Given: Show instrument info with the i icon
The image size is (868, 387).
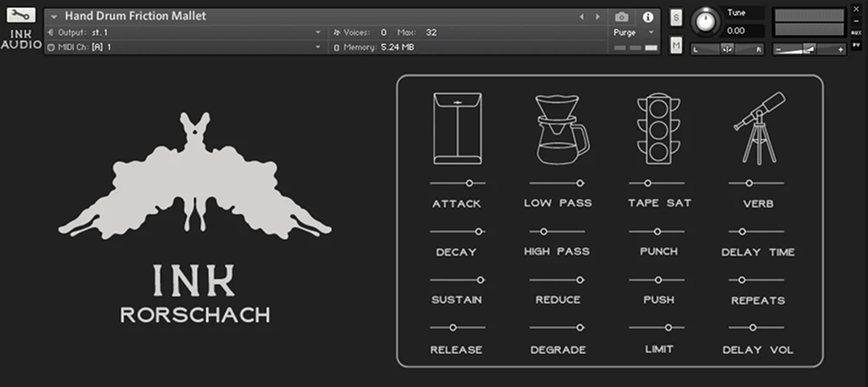Looking at the screenshot, I should pos(648,17).
